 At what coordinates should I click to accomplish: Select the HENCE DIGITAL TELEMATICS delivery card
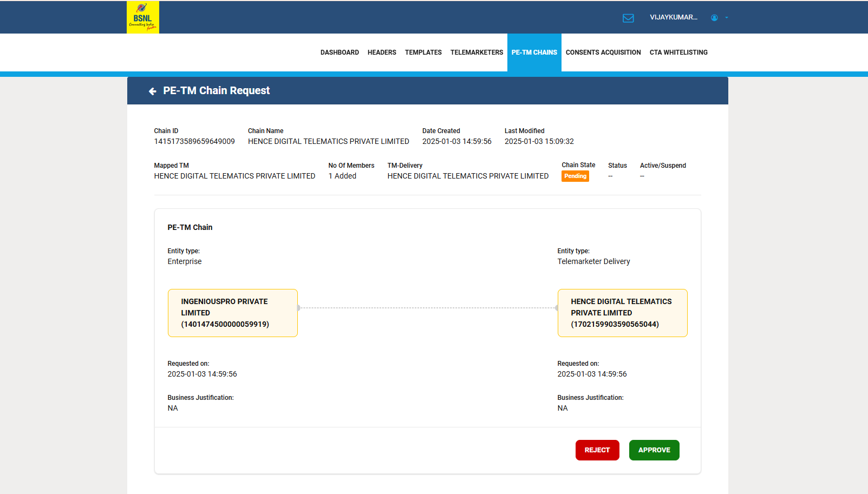click(623, 313)
